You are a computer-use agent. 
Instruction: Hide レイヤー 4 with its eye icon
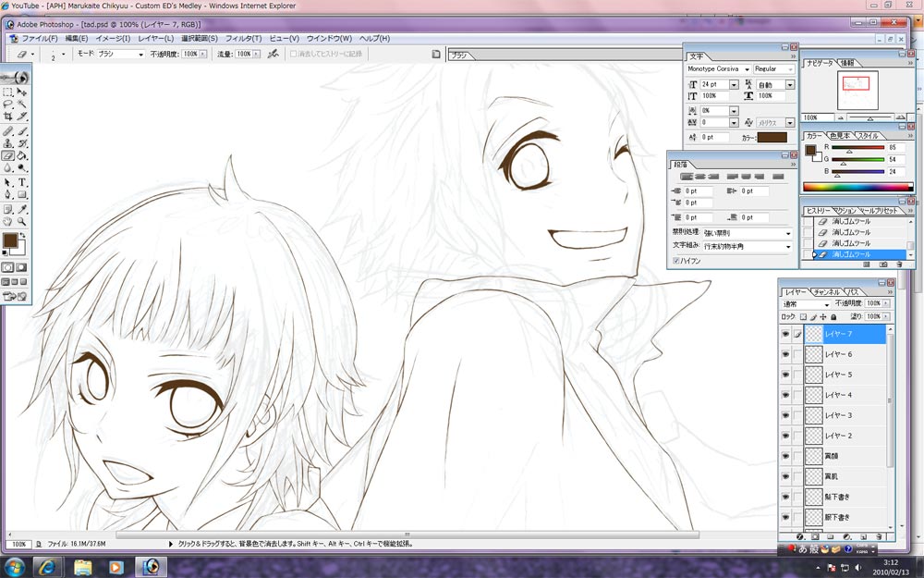click(785, 395)
